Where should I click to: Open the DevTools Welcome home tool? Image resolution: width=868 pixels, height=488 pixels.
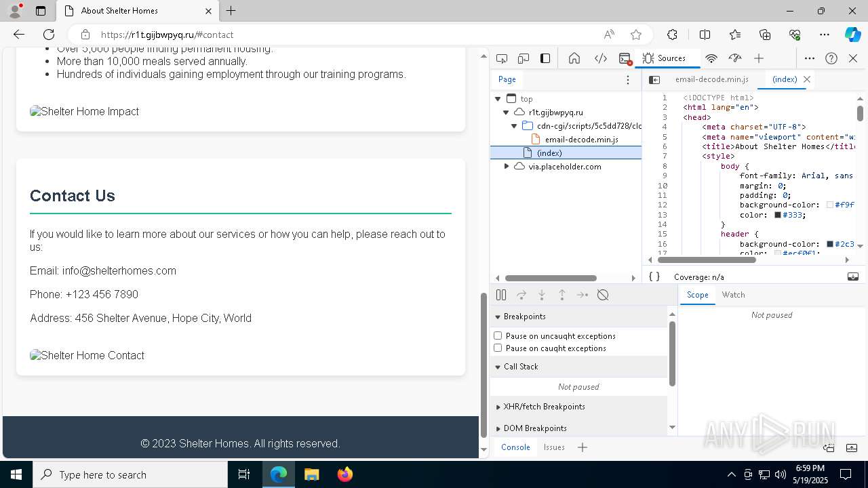pyautogui.click(x=574, y=58)
